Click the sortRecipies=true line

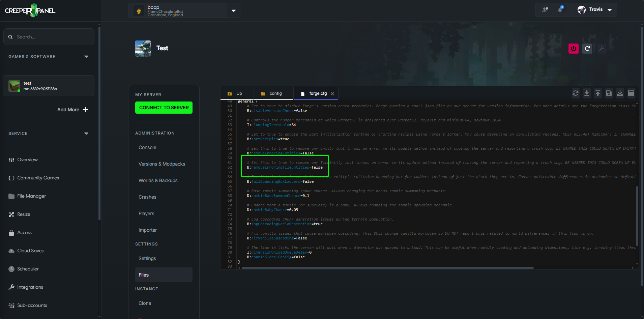(268, 139)
